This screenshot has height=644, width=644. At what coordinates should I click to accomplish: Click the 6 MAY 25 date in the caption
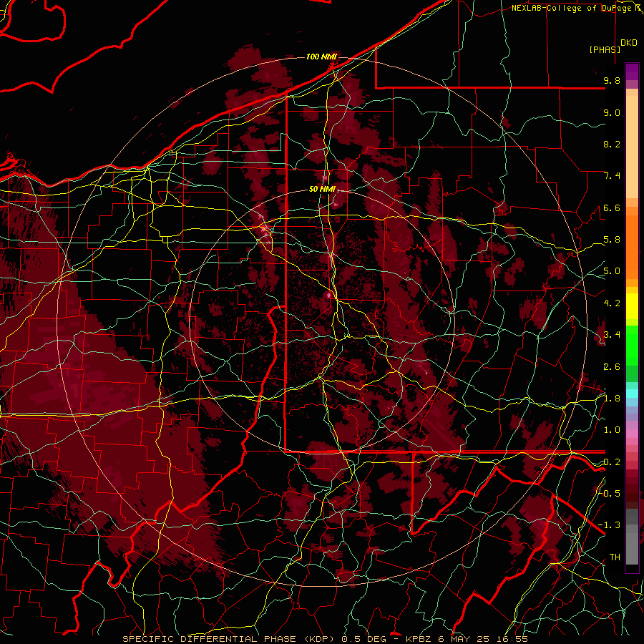463,639
